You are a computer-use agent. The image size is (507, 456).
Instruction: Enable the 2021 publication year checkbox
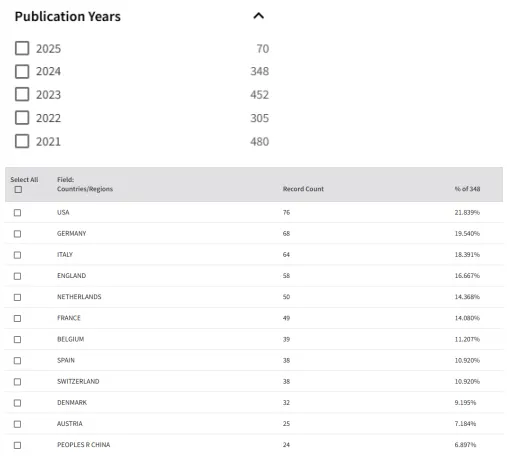coord(22,141)
